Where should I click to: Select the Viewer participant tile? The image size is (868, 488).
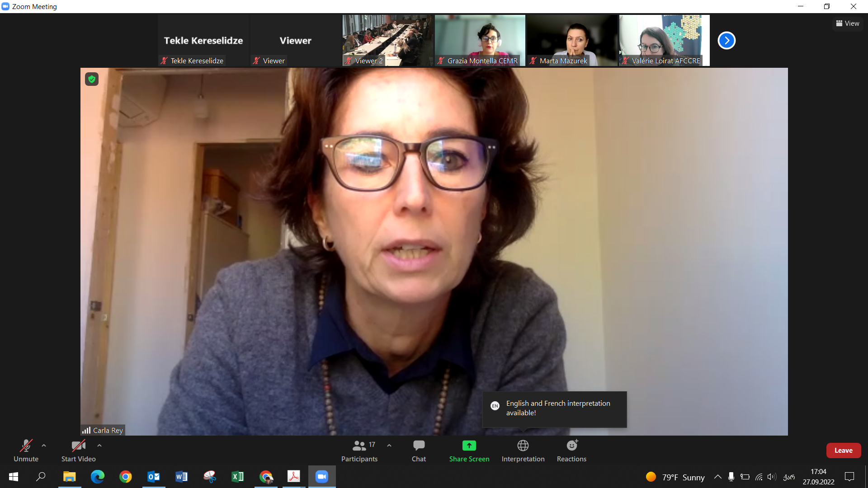point(296,41)
